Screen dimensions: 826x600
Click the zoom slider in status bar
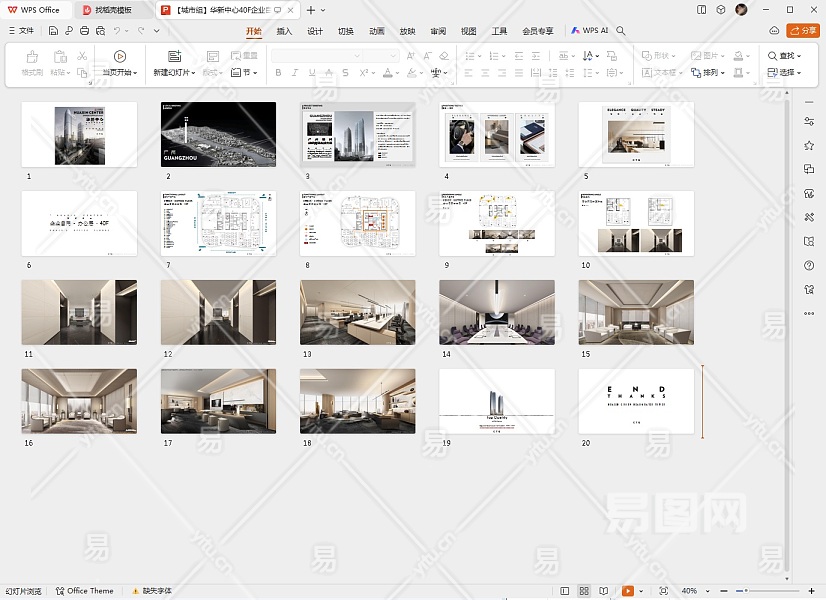point(745,591)
